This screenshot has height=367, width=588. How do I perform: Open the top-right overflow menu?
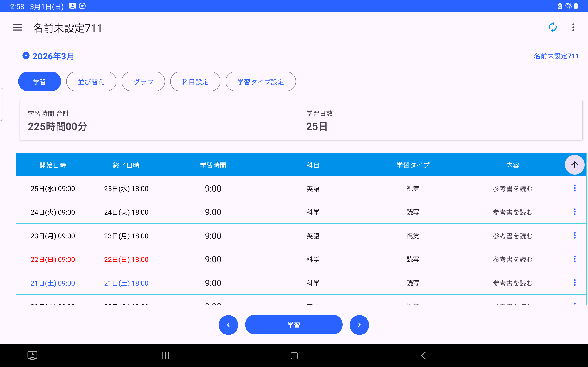[573, 28]
